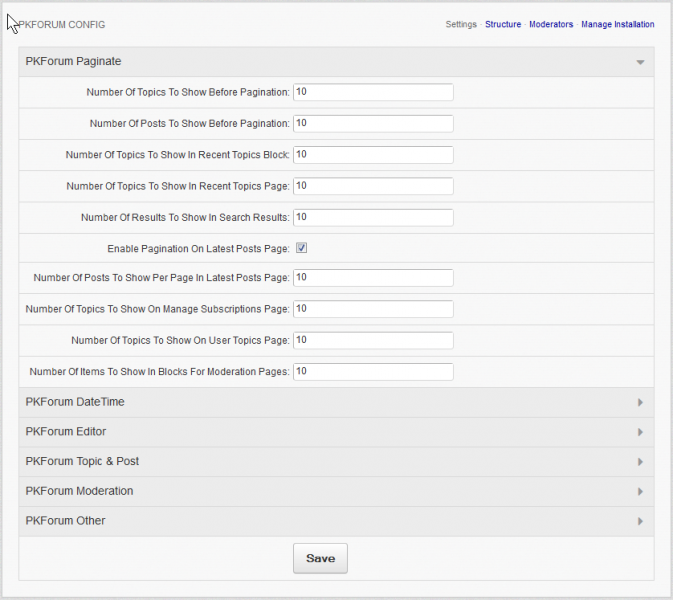
Task: Expand the PKForum Other section header
Action: 336,521
